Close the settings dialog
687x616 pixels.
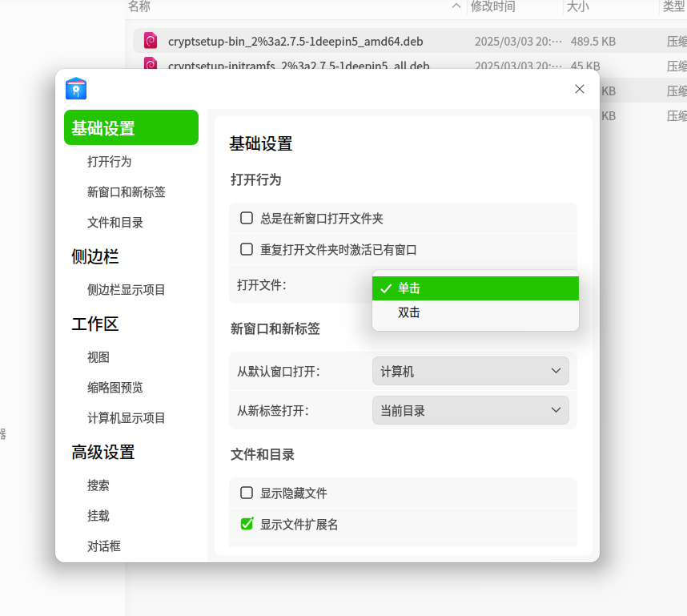pyautogui.click(x=579, y=89)
